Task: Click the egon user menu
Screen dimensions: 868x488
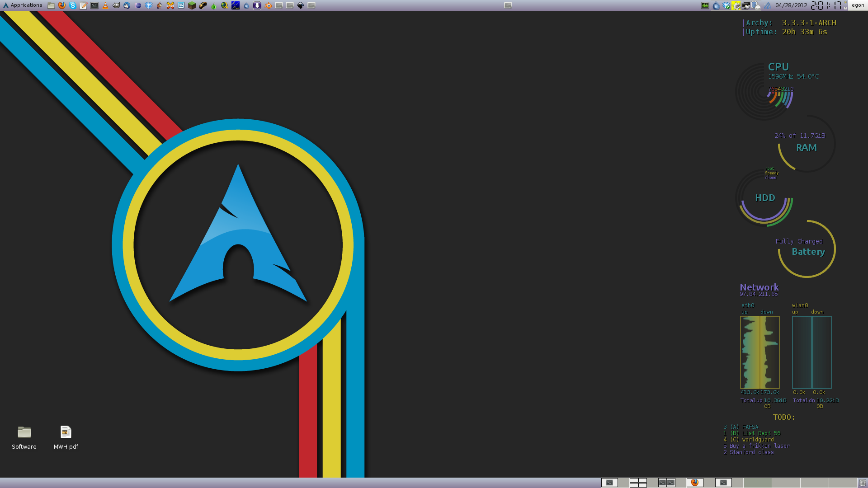Action: click(x=858, y=5)
